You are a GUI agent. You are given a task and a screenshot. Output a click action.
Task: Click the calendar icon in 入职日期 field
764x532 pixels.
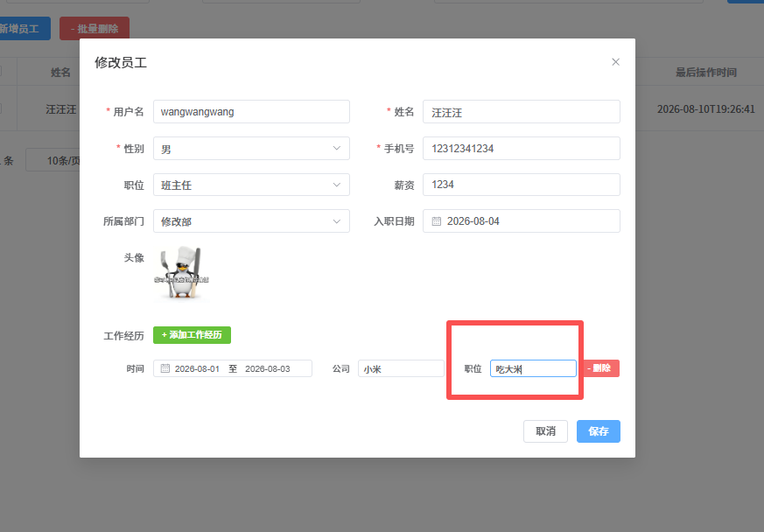pos(437,221)
